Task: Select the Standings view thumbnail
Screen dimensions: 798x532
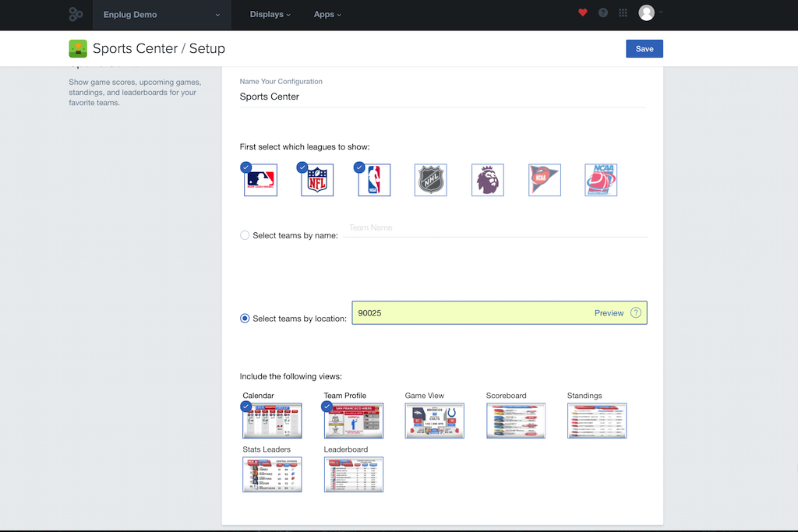Action: point(597,421)
